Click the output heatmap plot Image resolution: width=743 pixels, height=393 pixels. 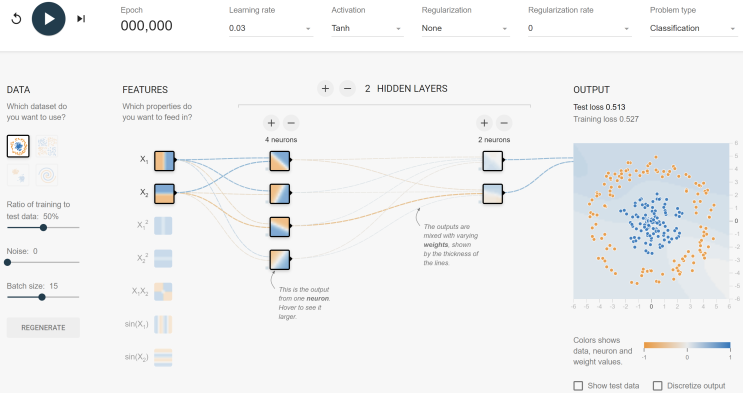[x=651, y=221]
